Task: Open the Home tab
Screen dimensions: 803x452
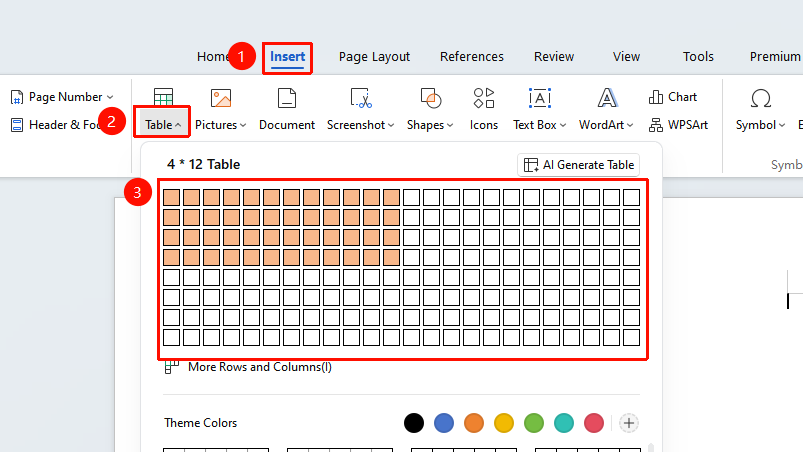Action: pyautogui.click(x=213, y=57)
